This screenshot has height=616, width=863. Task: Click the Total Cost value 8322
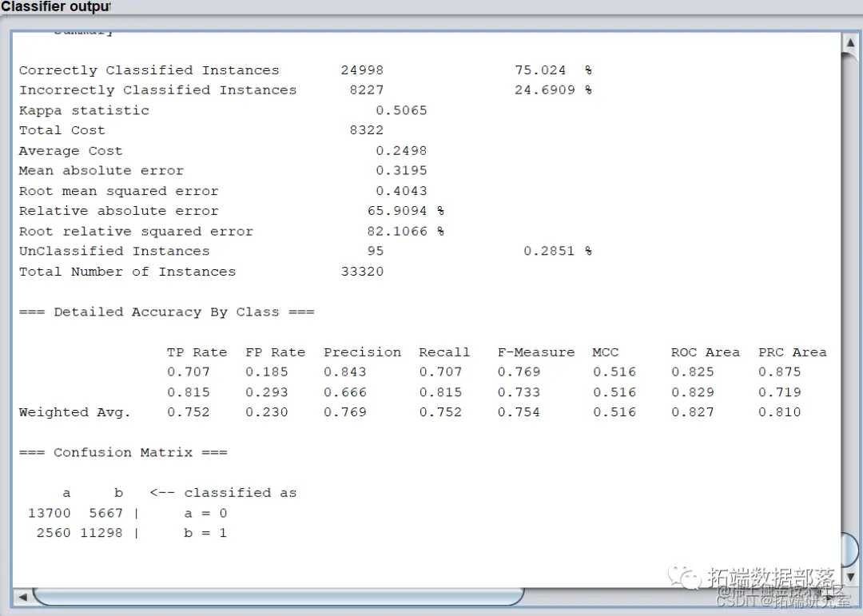(367, 130)
